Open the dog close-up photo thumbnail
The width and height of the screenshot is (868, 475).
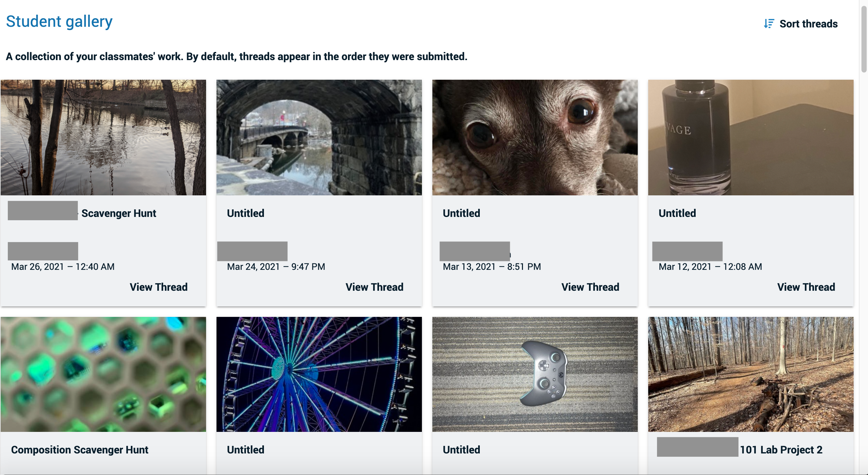535,137
